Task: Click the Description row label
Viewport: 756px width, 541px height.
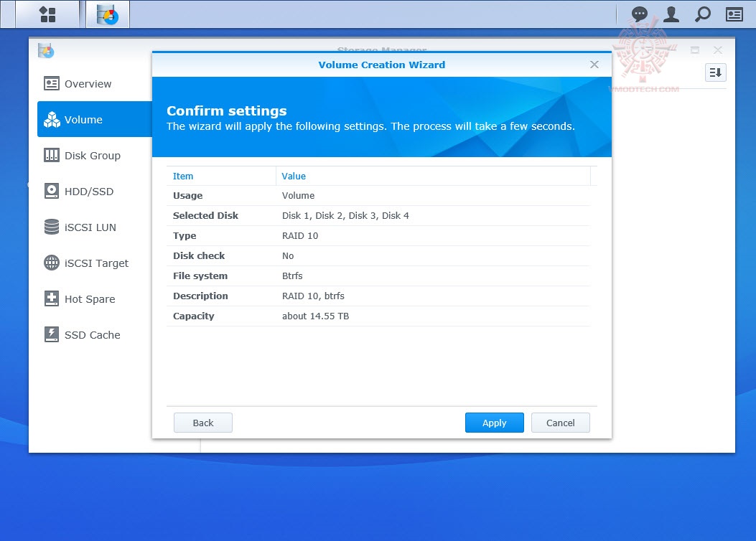Action: click(x=200, y=296)
